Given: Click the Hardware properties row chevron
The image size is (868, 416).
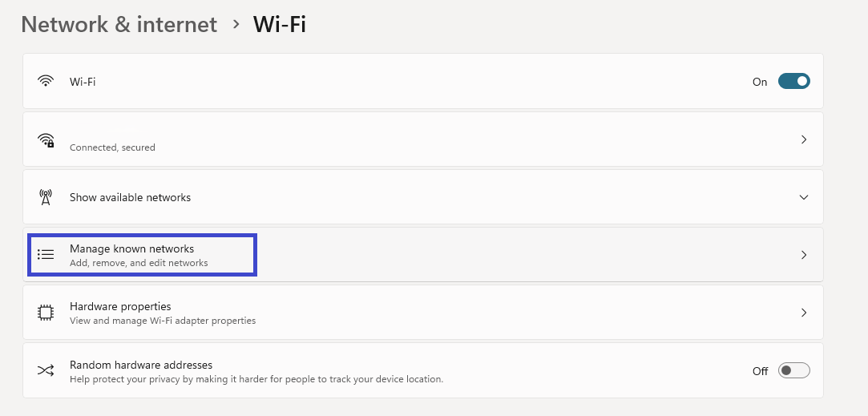Looking at the screenshot, I should 804,313.
